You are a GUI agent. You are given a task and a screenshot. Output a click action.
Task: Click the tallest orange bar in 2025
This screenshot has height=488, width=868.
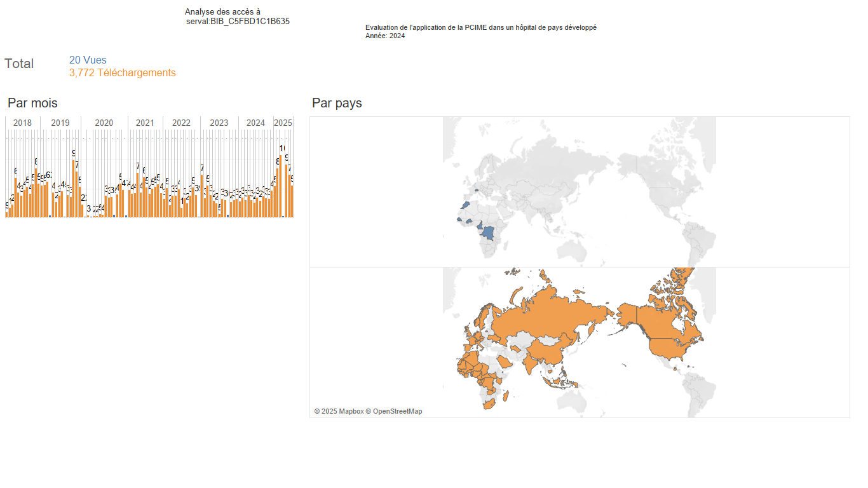pyautogui.click(x=281, y=186)
